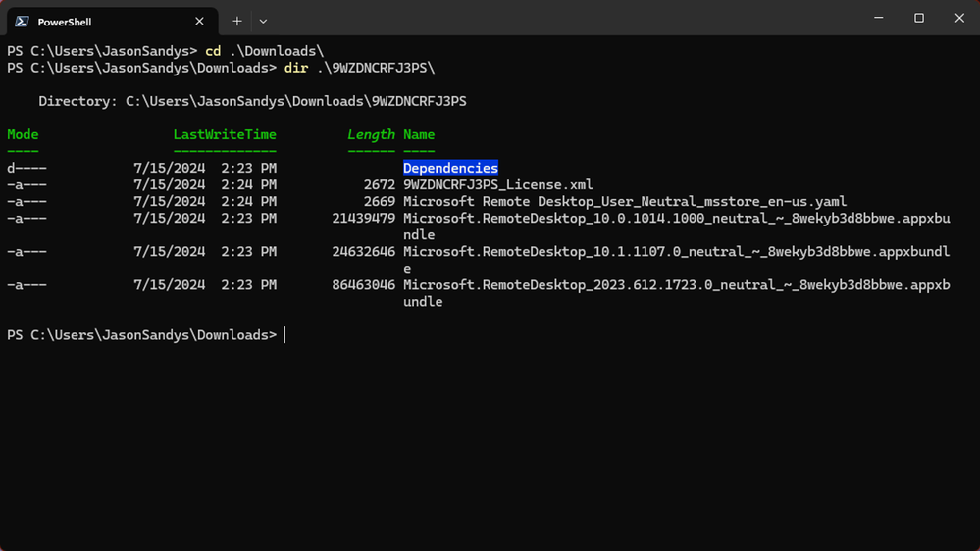This screenshot has height=551, width=980.
Task: Open a new tab with plus button
Action: 236,22
